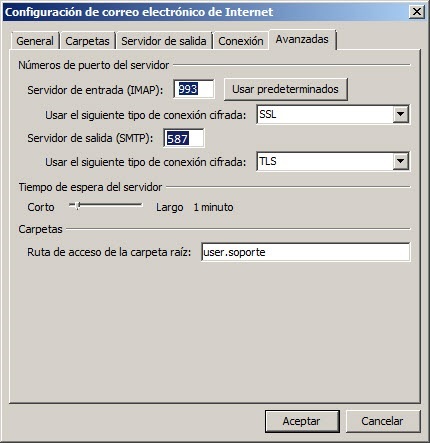Image resolution: width=430 pixels, height=443 pixels.
Task: Confirm settings with Aceptar
Action: pos(302,421)
